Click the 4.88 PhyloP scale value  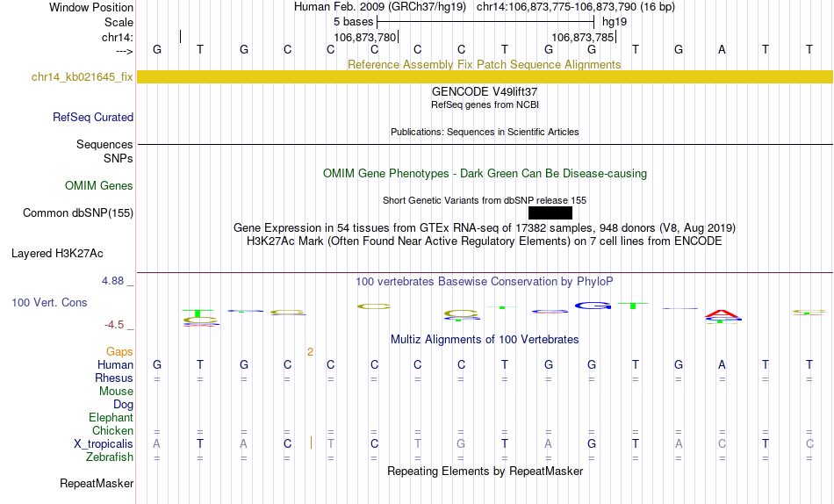112,281
